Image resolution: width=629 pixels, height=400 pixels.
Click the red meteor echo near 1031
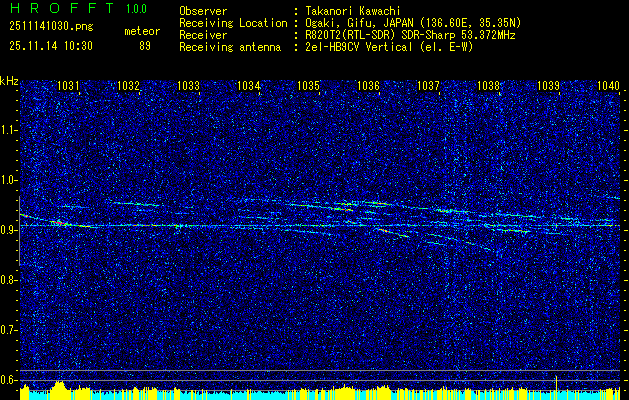coord(59,222)
